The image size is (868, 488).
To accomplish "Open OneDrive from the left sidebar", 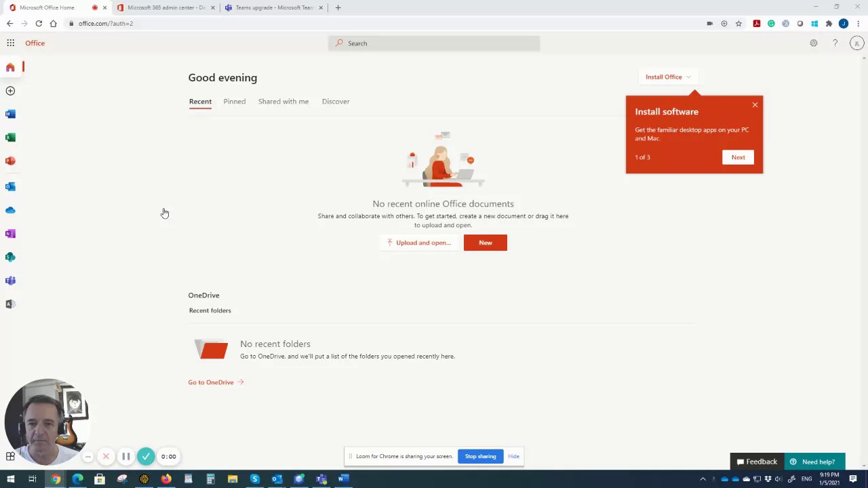I will click(x=10, y=210).
